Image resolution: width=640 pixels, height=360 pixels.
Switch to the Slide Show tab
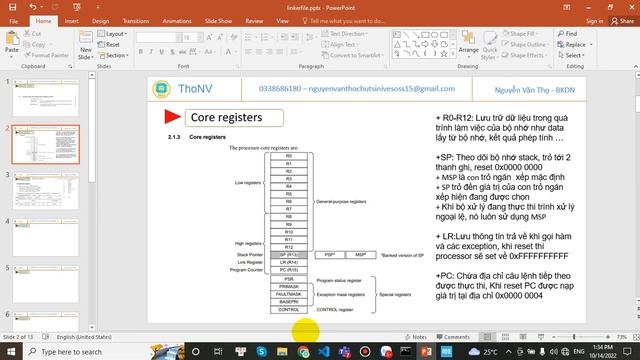click(218, 21)
